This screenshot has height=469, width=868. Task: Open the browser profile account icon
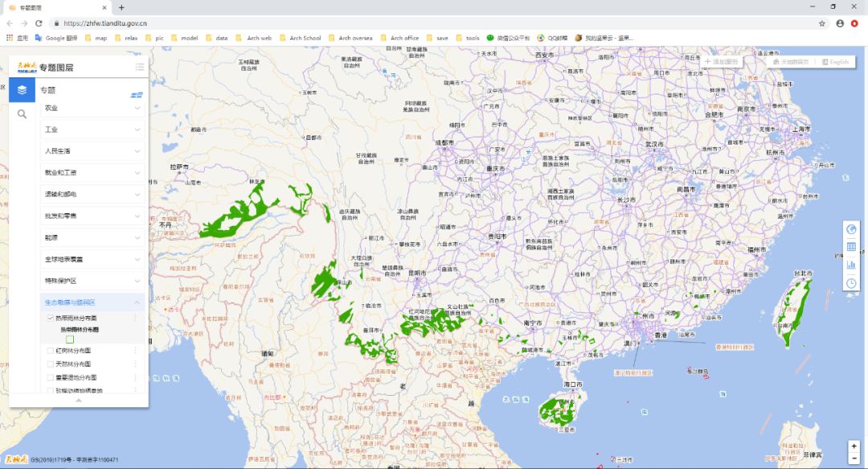[x=840, y=23]
